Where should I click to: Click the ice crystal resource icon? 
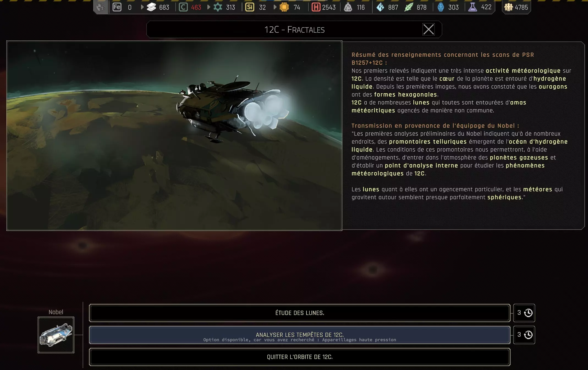click(x=380, y=7)
